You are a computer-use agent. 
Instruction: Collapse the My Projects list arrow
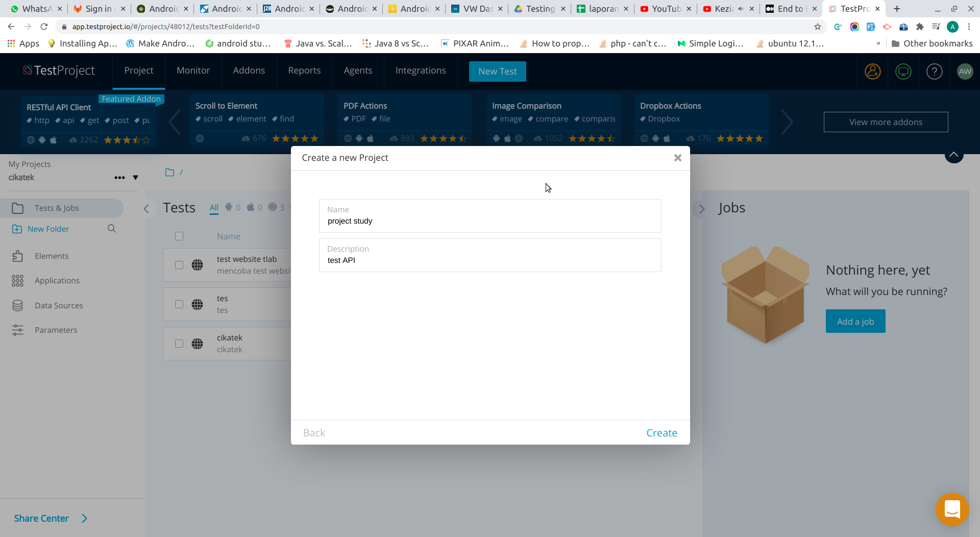136,178
